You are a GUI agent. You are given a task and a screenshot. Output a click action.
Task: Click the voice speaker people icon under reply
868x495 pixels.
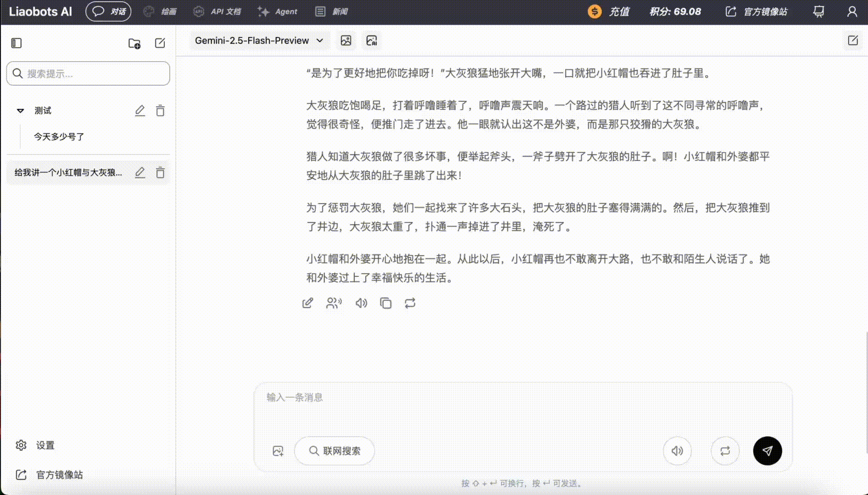334,303
